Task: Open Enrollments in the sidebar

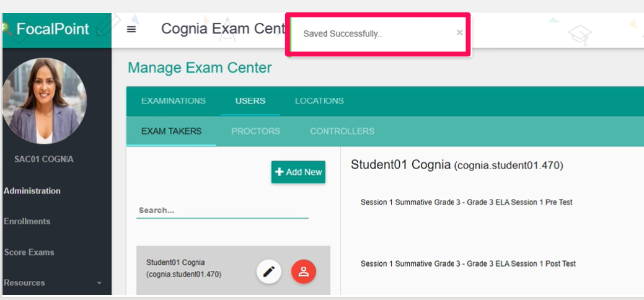Action: (27, 221)
